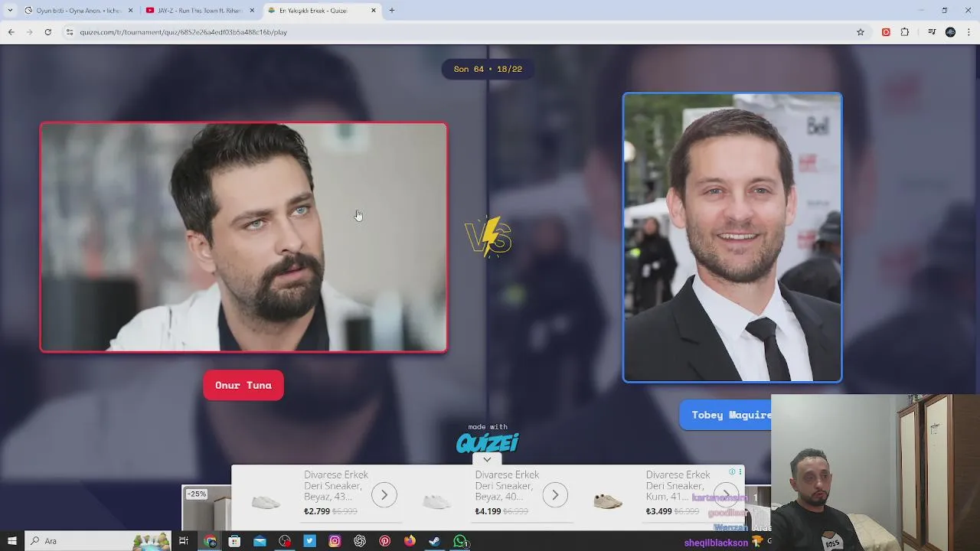Open a new browser tab
The width and height of the screenshot is (980, 551).
392,11
